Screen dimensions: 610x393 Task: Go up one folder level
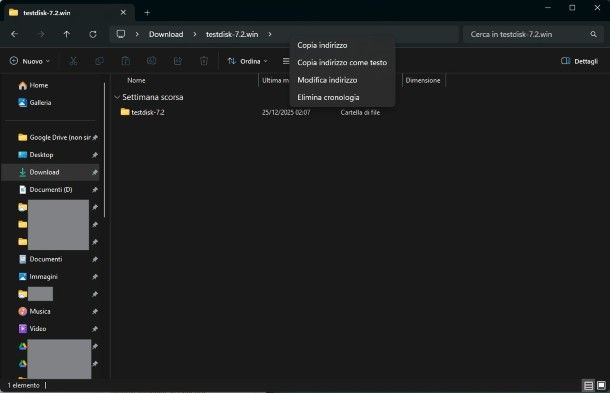(67, 34)
